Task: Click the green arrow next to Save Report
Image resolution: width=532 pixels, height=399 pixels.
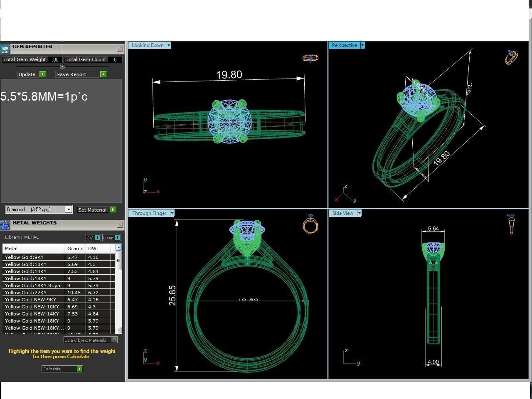Action: (x=103, y=74)
